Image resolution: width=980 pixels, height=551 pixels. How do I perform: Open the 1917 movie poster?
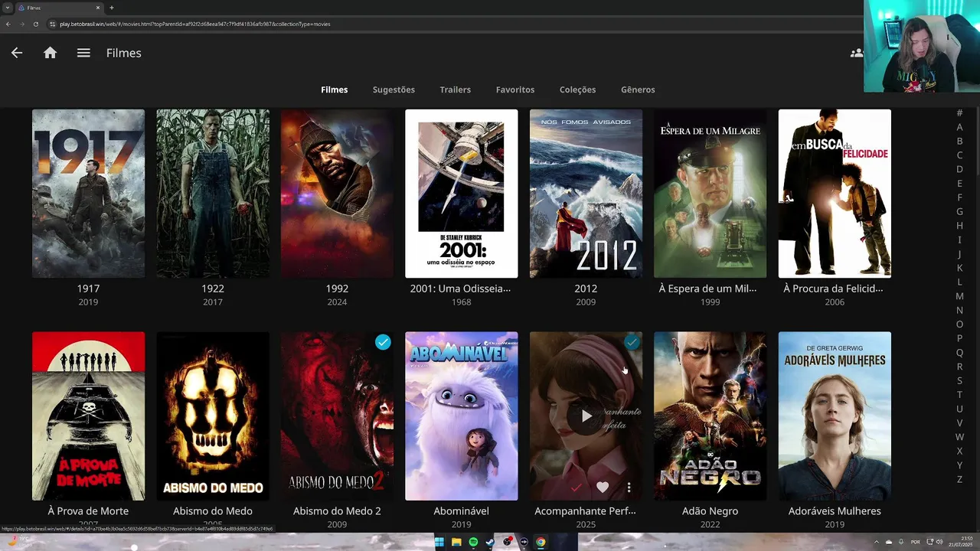[88, 194]
